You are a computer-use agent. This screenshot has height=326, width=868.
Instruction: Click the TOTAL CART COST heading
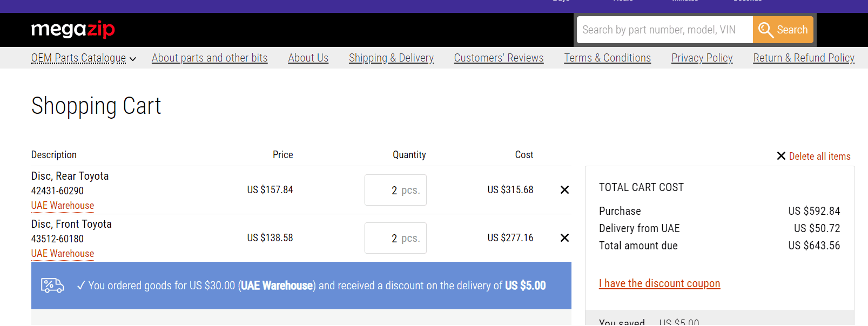click(641, 187)
